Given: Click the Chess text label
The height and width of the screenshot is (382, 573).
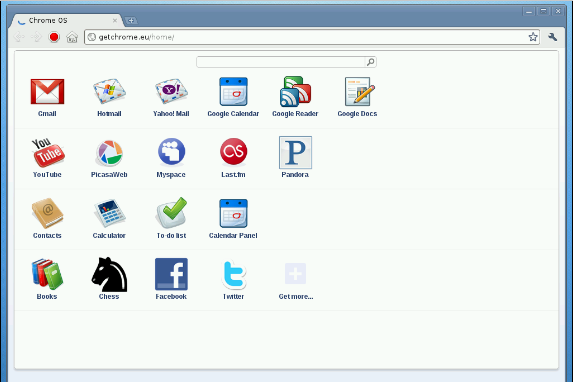Looking at the screenshot, I should [109, 296].
